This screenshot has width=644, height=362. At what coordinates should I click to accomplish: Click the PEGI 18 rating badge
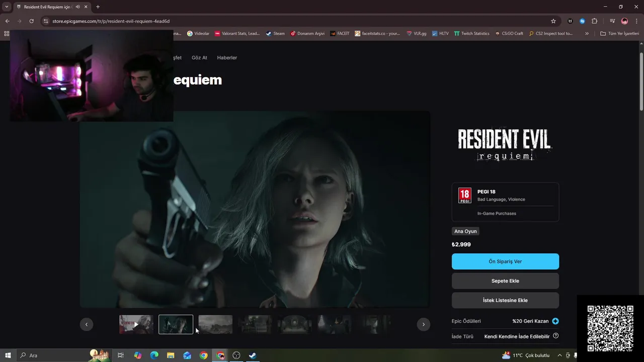click(x=465, y=196)
